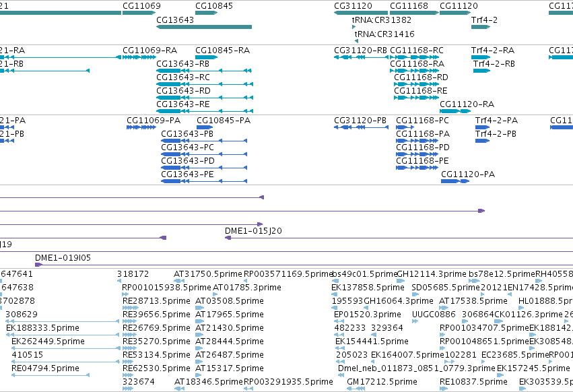Viewport: 573px width, 392px height.
Task: Select transcript CG11168-RD
Action: [416, 84]
